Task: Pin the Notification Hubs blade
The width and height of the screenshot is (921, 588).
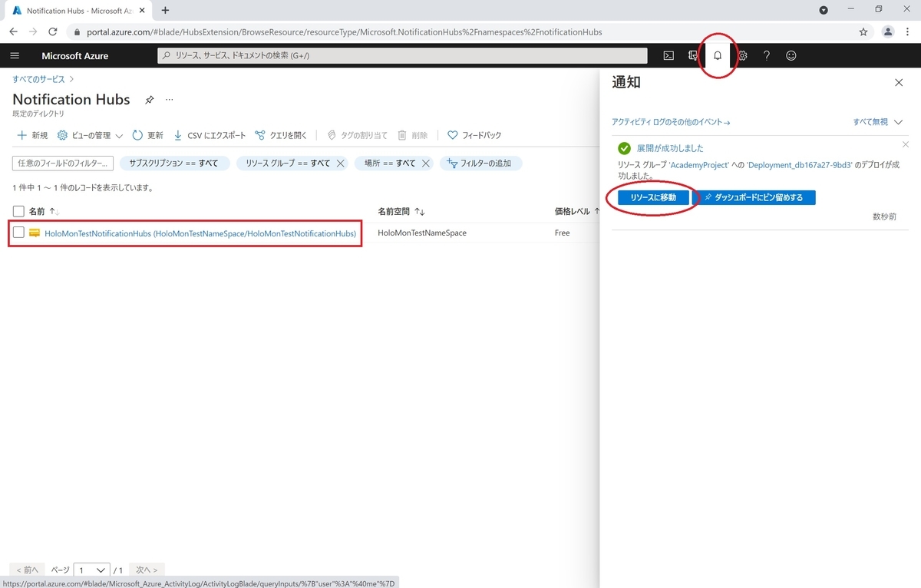Action: pyautogui.click(x=150, y=100)
